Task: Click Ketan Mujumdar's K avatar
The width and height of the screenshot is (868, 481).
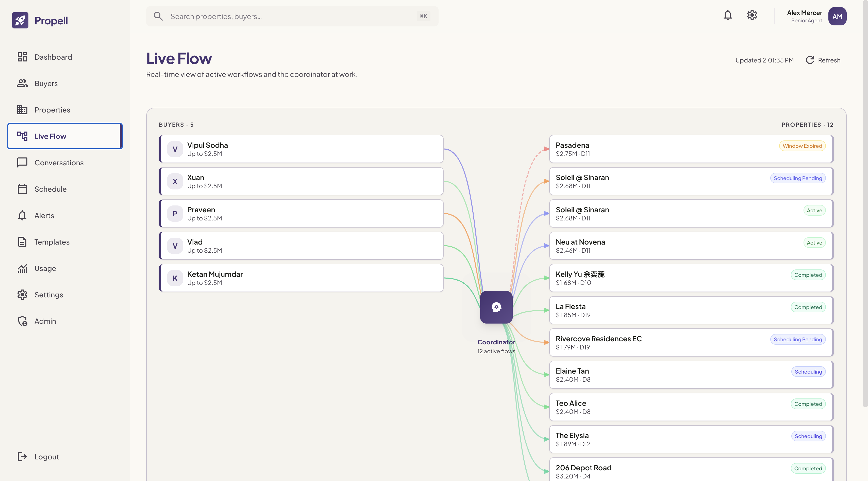Action: [x=175, y=278]
